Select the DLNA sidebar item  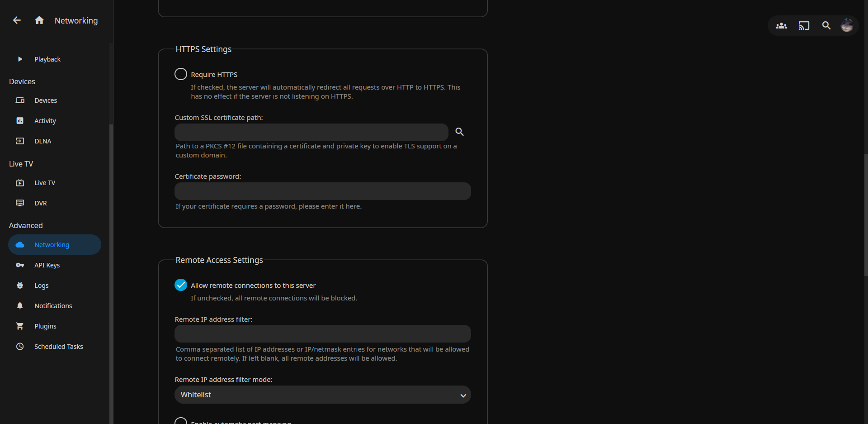point(43,141)
